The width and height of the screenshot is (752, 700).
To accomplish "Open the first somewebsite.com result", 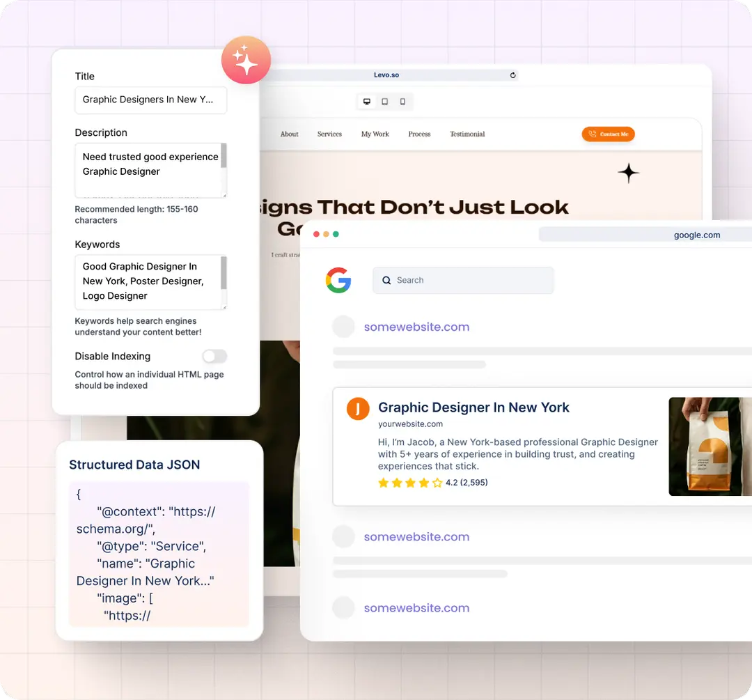I will [x=416, y=327].
